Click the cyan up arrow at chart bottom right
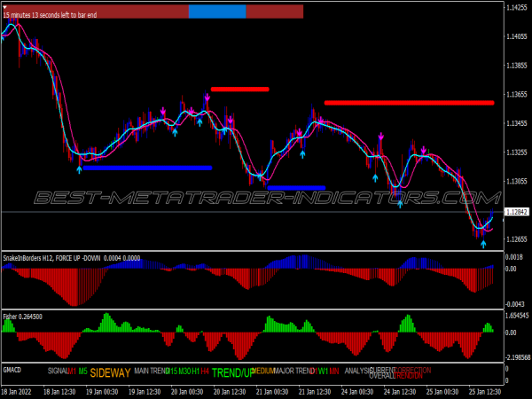The image size is (532, 399). click(x=483, y=243)
